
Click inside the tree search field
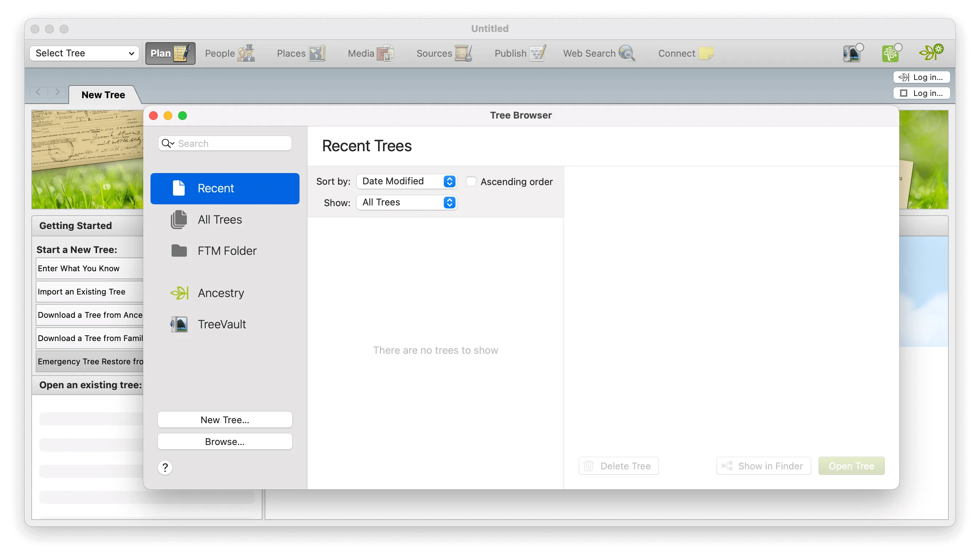[229, 143]
